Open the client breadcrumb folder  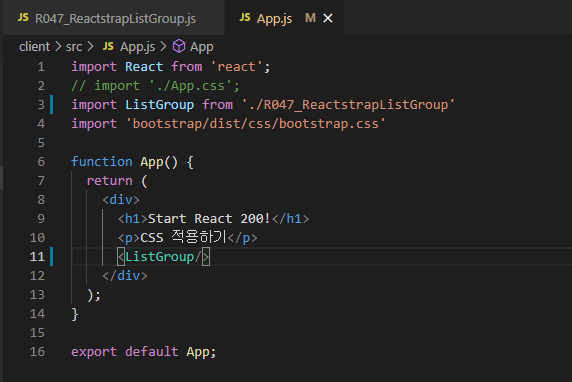coord(34,47)
